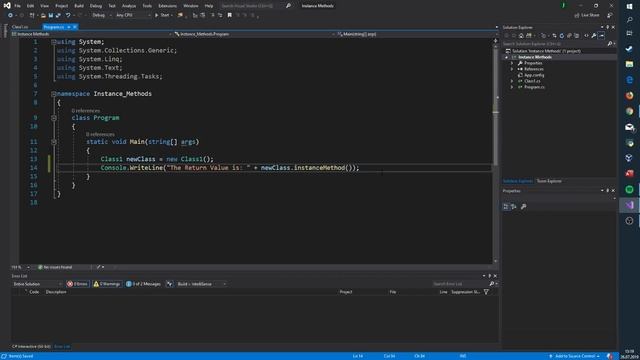The width and height of the screenshot is (640, 360).
Task: Open the Project menu
Action: (62, 6)
